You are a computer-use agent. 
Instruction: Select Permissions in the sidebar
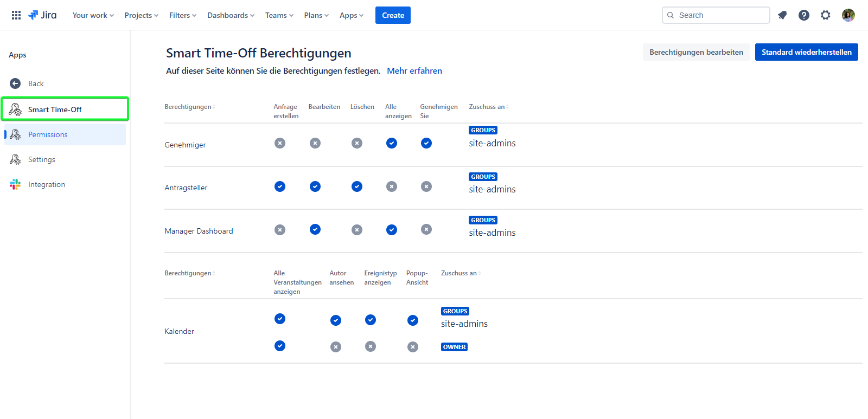(48, 134)
